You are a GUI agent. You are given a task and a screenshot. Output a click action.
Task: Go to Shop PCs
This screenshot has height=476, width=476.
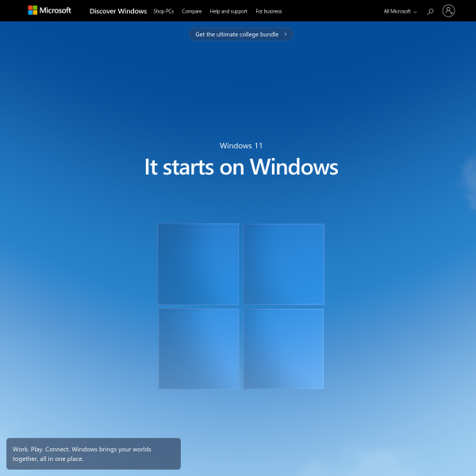[x=163, y=11]
